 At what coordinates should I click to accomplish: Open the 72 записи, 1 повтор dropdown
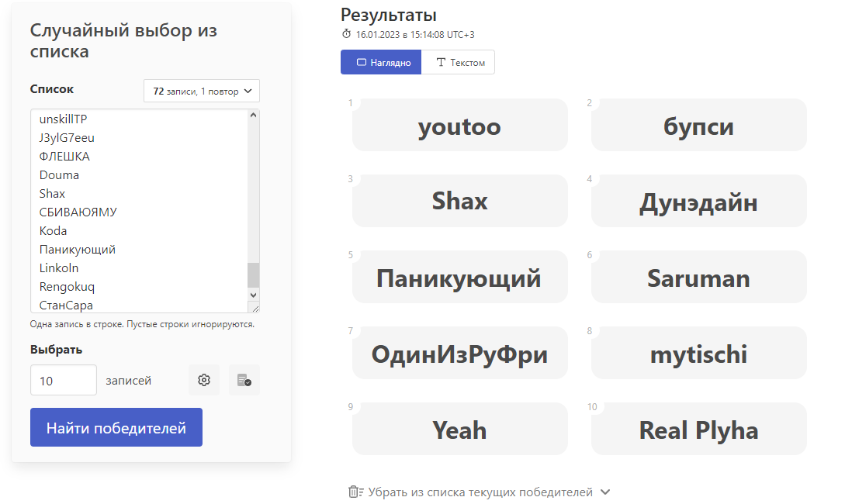[202, 91]
